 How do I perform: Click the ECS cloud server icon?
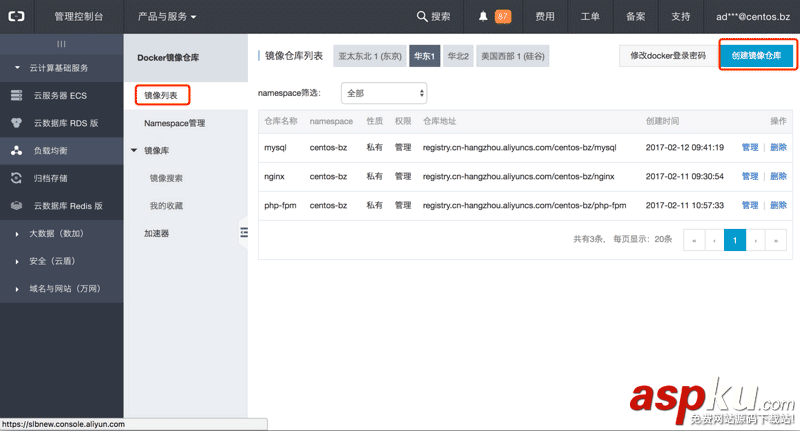click(x=16, y=95)
